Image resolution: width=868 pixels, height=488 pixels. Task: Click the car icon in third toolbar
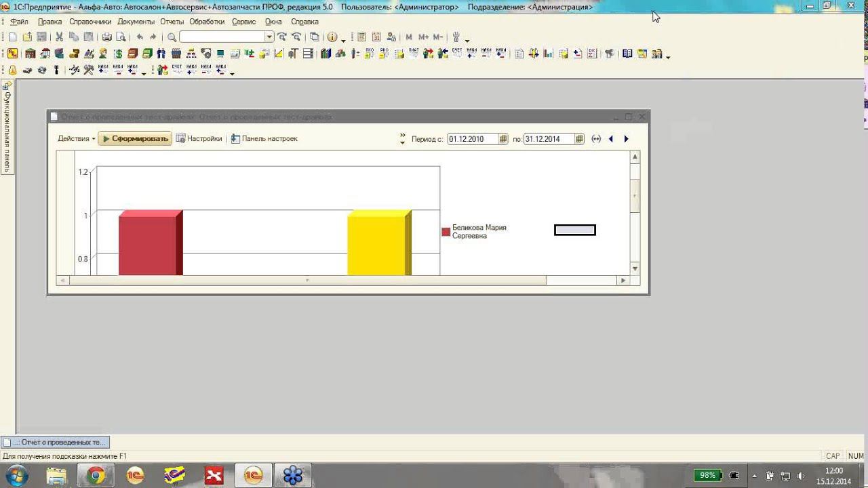coord(27,70)
